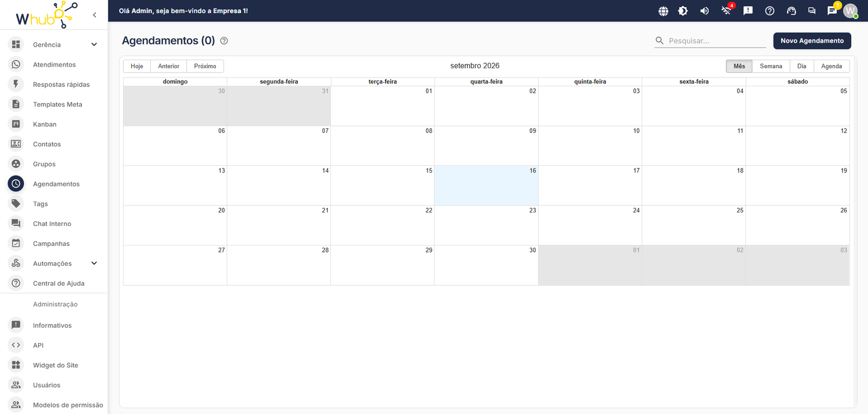Advance to next month with Próximo
Screen dimensions: 868x414
click(205, 66)
